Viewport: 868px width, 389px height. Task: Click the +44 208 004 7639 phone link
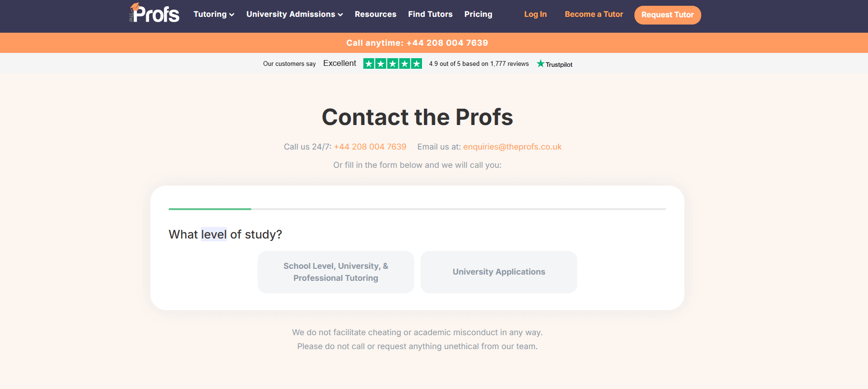[x=370, y=147]
